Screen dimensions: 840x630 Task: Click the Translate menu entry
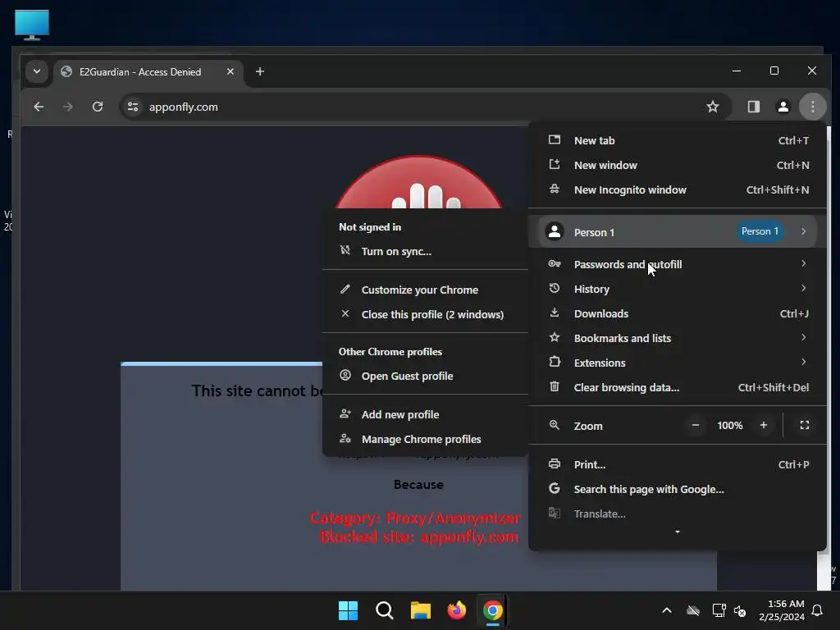(x=677, y=514)
